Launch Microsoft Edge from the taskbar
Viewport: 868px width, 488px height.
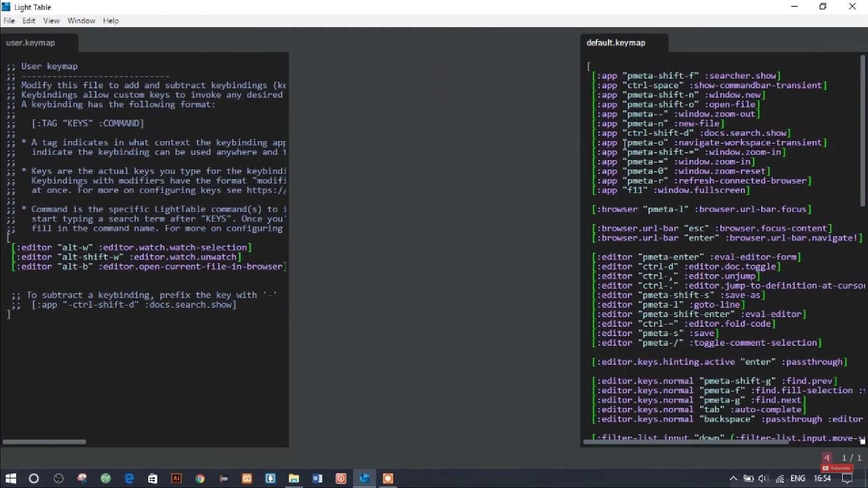(x=129, y=478)
